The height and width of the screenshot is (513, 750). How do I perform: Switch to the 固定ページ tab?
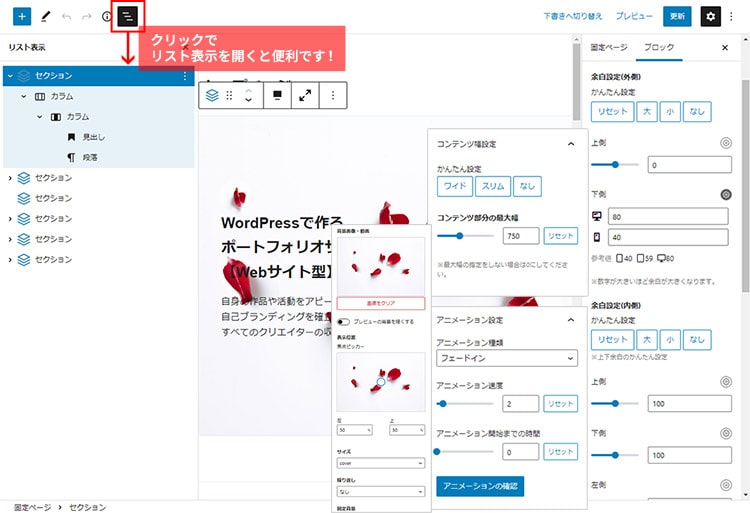coord(609,47)
